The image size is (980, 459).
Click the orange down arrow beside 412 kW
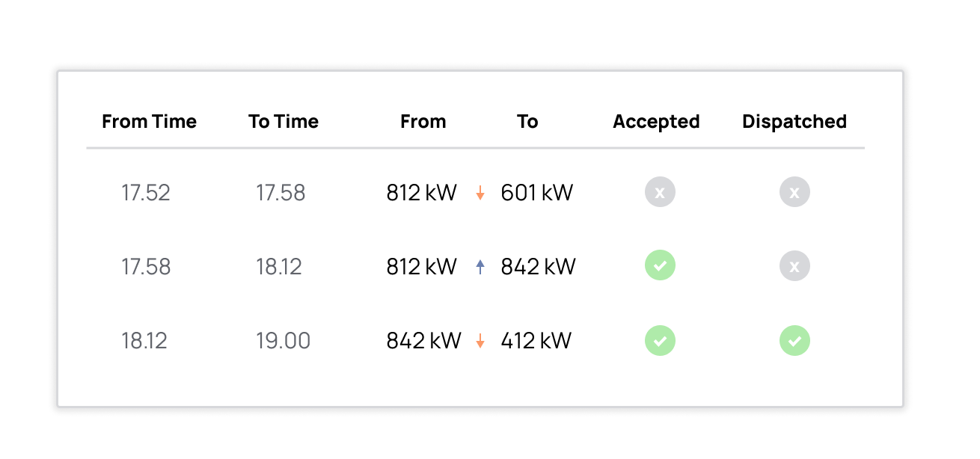coord(480,342)
